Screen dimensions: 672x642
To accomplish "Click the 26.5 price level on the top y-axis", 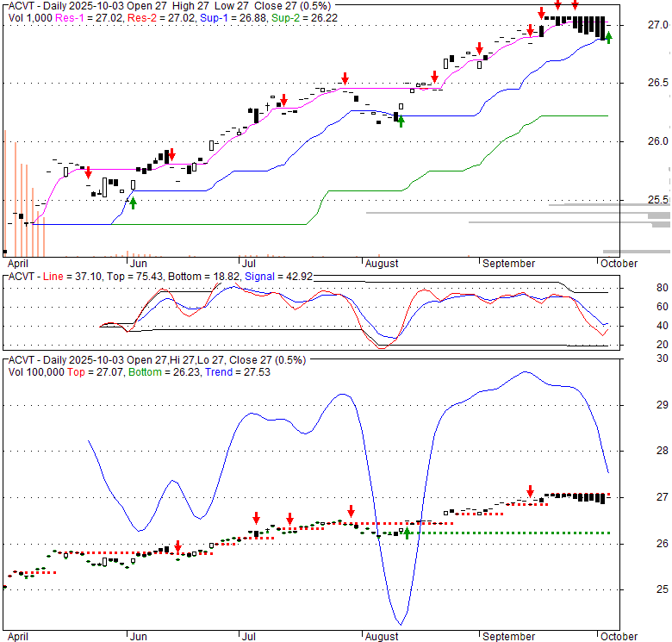I will [636, 83].
